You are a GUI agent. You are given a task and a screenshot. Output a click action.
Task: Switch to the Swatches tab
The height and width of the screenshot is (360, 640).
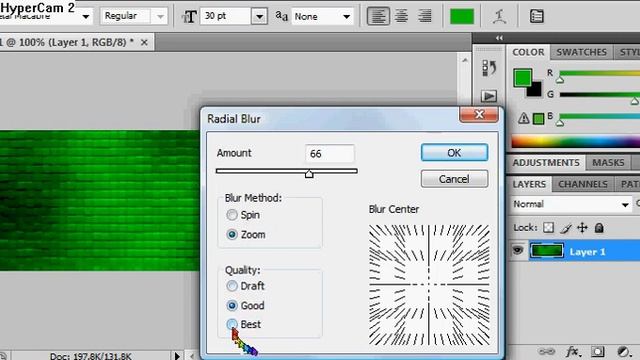pos(581,52)
